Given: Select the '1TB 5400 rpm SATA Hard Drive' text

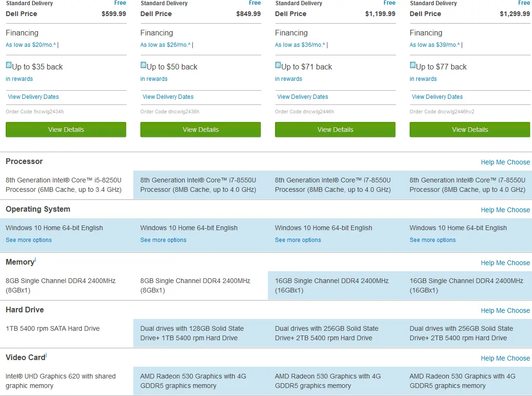Looking at the screenshot, I should (x=52, y=328).
